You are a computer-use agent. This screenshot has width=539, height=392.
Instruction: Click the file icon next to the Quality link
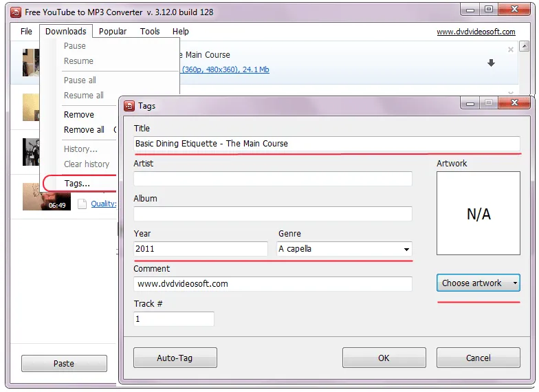(82, 204)
